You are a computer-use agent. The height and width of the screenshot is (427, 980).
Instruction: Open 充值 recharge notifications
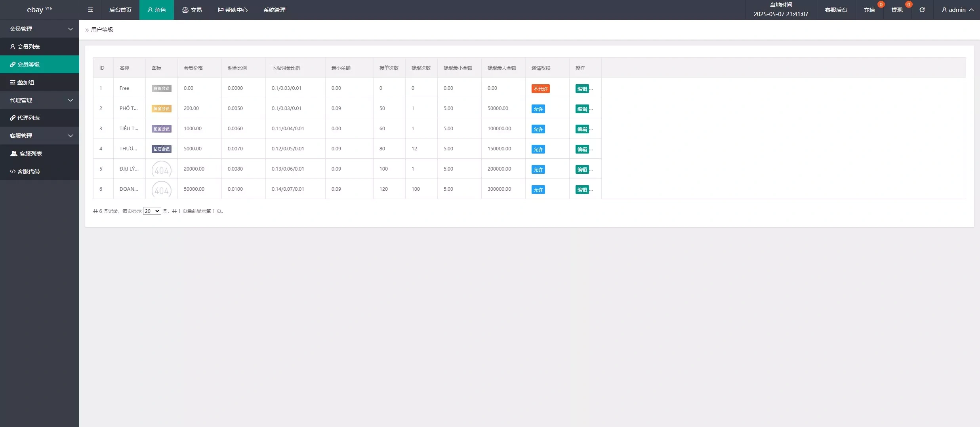pos(869,10)
